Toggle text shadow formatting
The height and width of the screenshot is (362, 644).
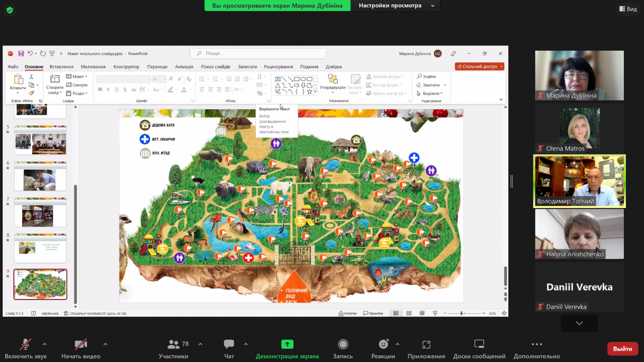pos(125,90)
